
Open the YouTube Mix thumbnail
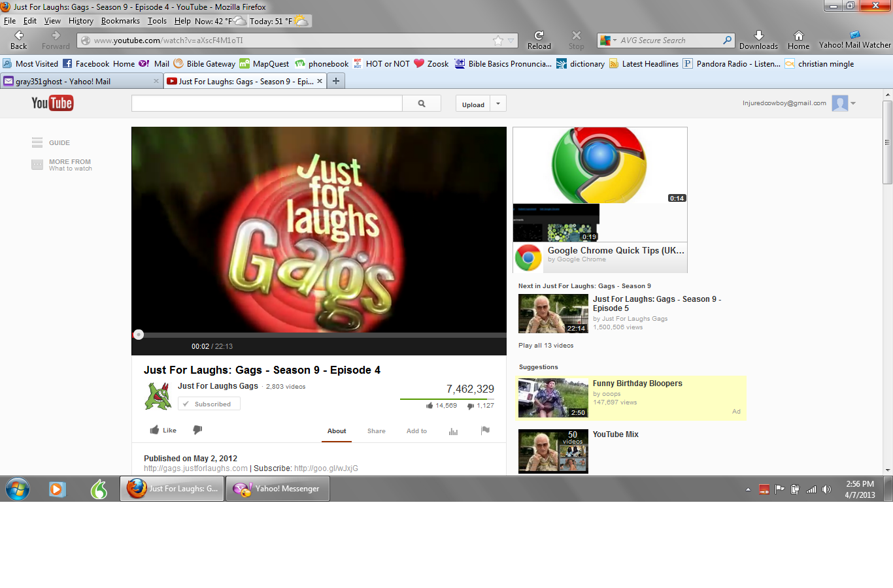tap(553, 451)
